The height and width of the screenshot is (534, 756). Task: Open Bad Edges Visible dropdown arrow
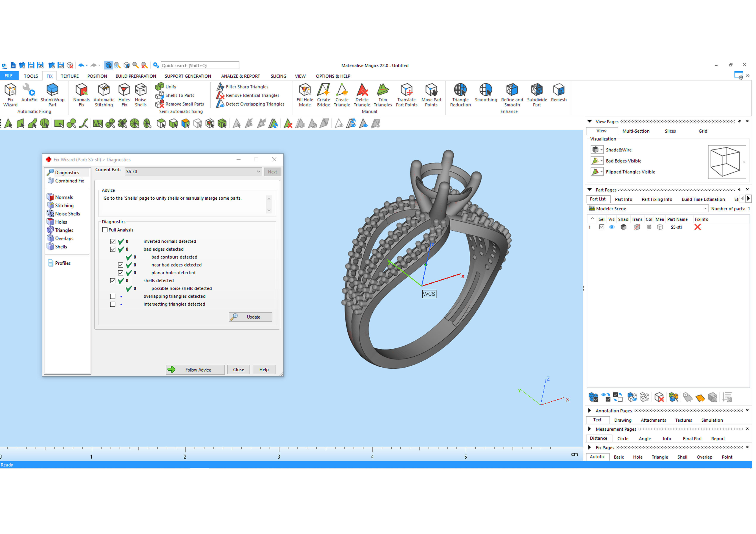point(601,161)
